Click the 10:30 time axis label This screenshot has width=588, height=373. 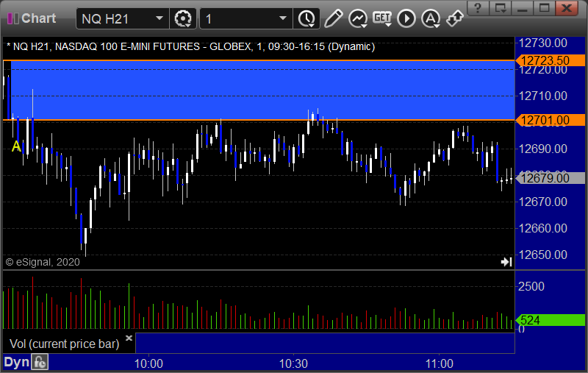pos(293,363)
